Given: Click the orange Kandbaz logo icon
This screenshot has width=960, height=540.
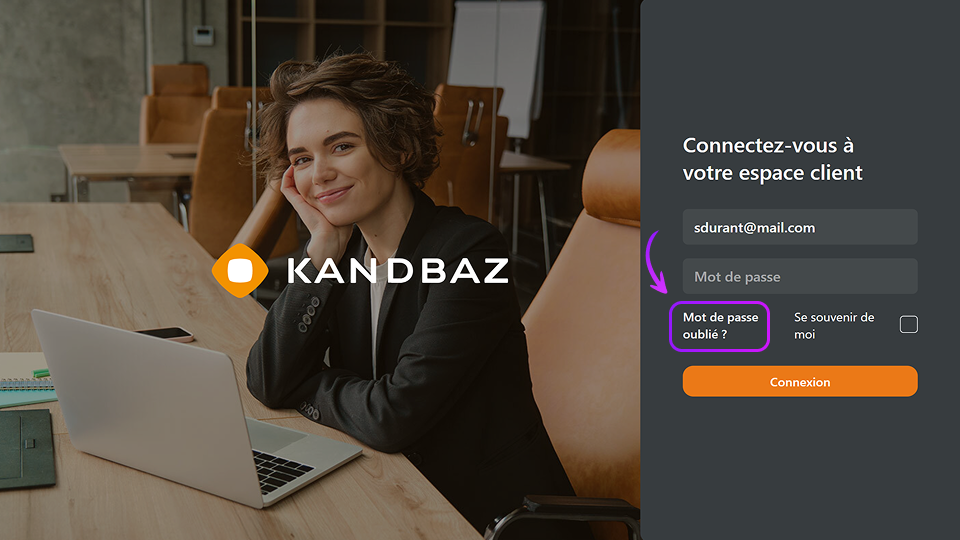Looking at the screenshot, I should tap(240, 271).
